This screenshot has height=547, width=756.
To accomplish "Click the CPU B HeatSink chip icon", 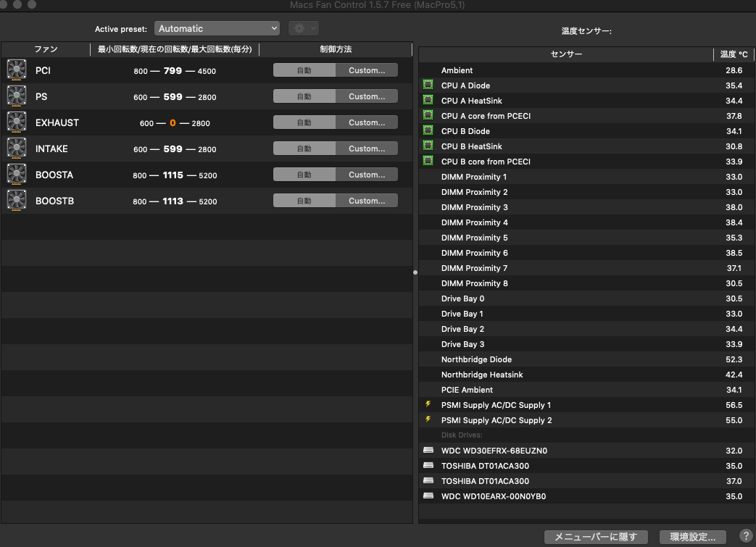I will pos(428,146).
